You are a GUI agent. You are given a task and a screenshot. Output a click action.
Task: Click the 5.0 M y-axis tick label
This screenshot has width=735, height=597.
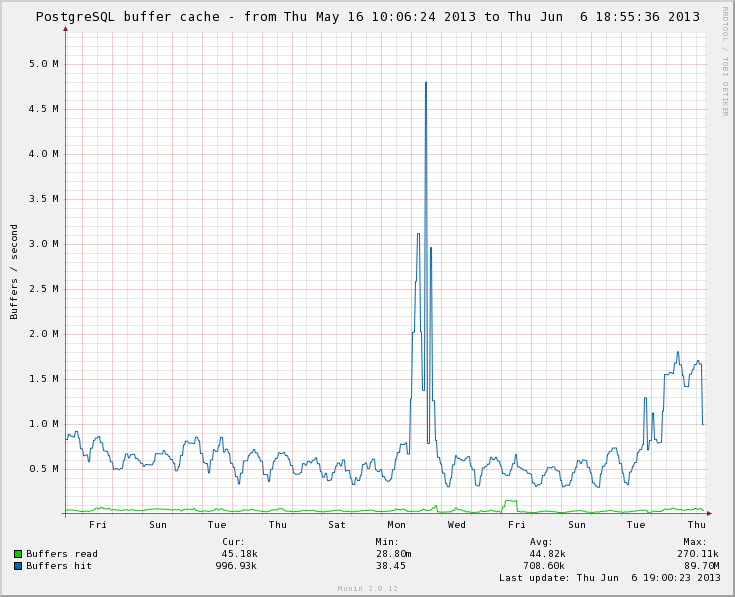click(43, 64)
